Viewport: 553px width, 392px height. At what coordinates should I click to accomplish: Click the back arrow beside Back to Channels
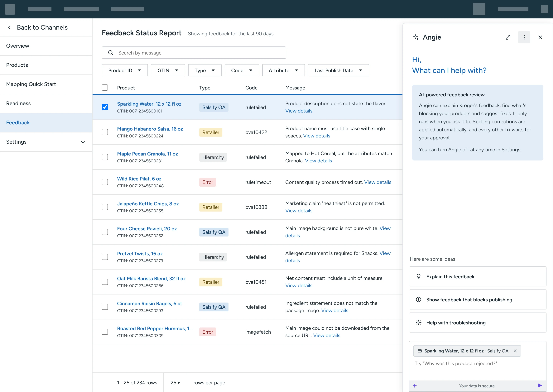point(9,27)
